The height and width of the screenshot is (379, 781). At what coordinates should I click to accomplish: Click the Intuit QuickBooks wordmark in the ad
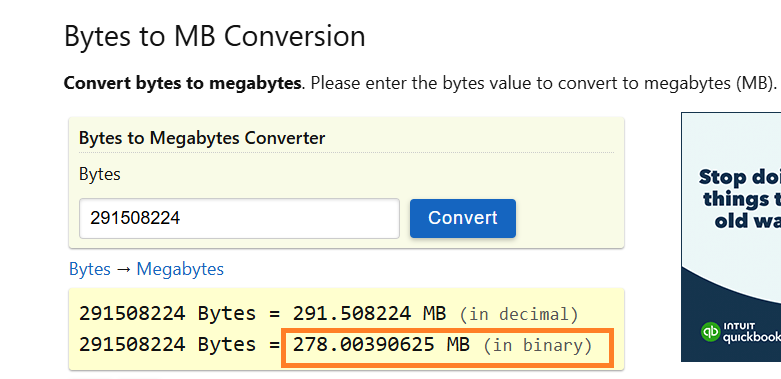point(751,332)
